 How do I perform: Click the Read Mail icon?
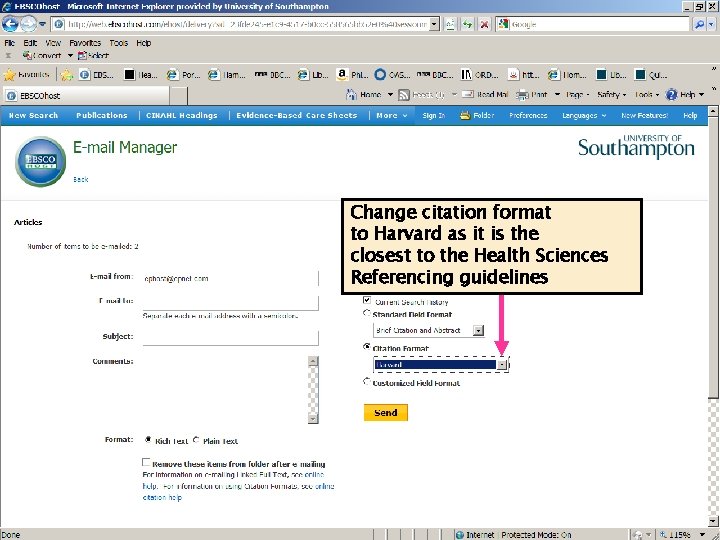click(x=467, y=95)
